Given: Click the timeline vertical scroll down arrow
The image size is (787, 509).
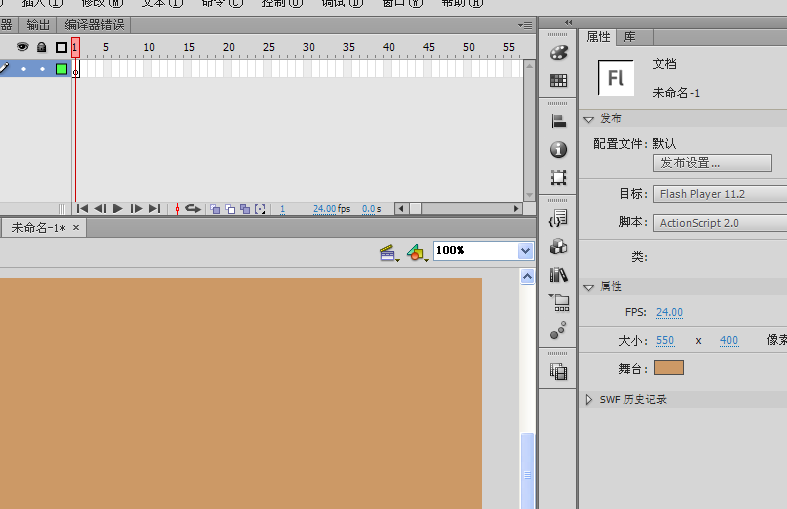Looking at the screenshot, I should coord(530,196).
